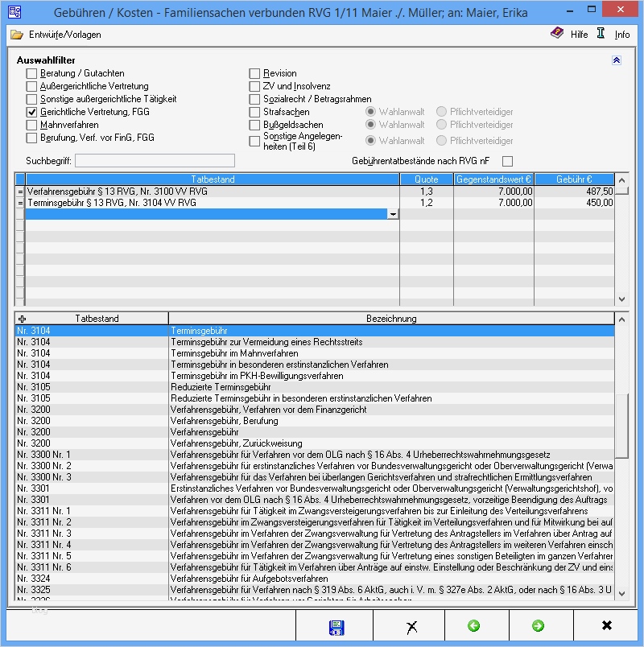Uncheck Gerichtliche Vertretung, FGG

coord(31,112)
